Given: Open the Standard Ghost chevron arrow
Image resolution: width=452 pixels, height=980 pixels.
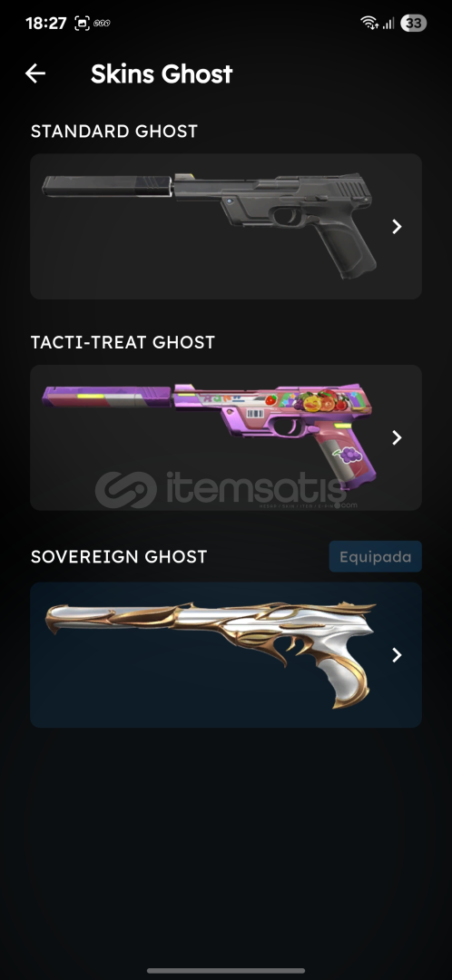Looking at the screenshot, I should (x=397, y=226).
